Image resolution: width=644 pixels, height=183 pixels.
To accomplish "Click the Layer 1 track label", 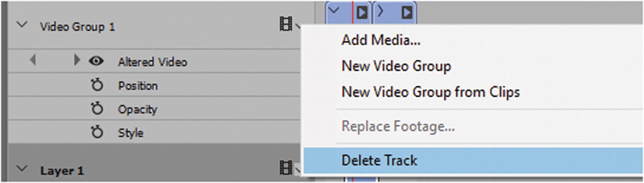I will (61, 170).
